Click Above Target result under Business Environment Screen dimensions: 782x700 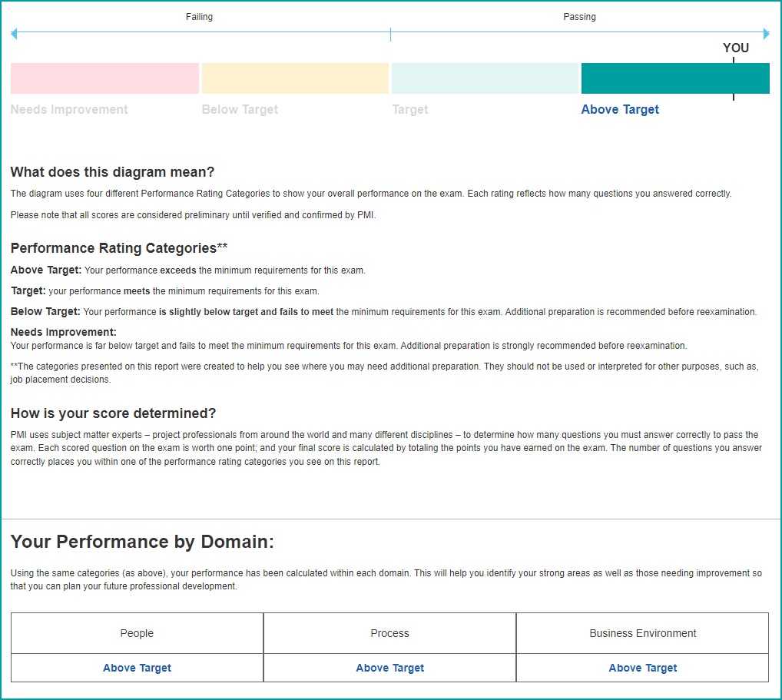[642, 668]
